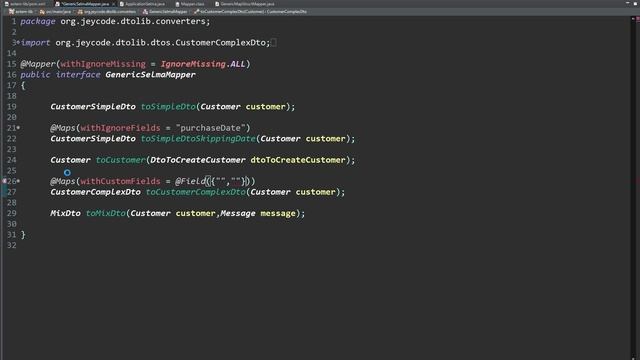
Task: Click the method icon in breadcrumb
Action: click(197, 11)
